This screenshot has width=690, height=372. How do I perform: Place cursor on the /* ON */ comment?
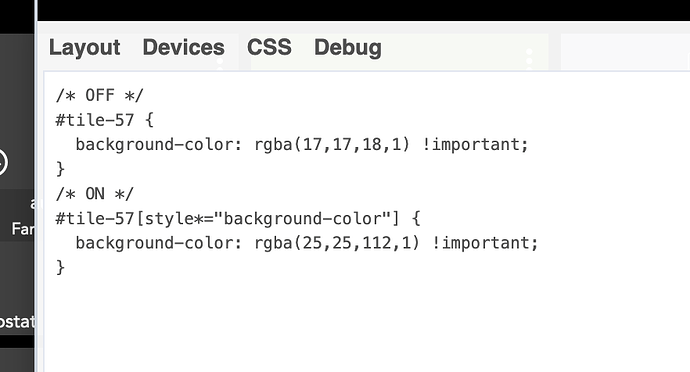[95, 194]
